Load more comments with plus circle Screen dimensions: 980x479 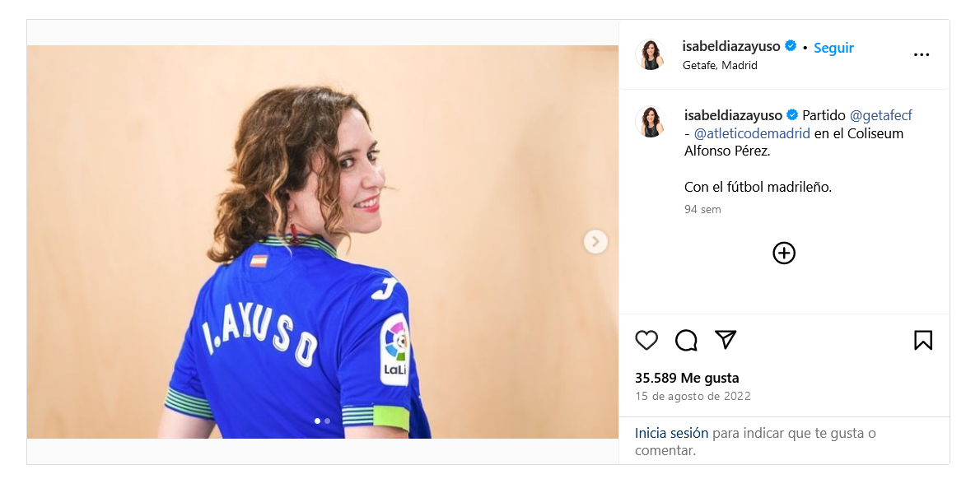(x=784, y=253)
